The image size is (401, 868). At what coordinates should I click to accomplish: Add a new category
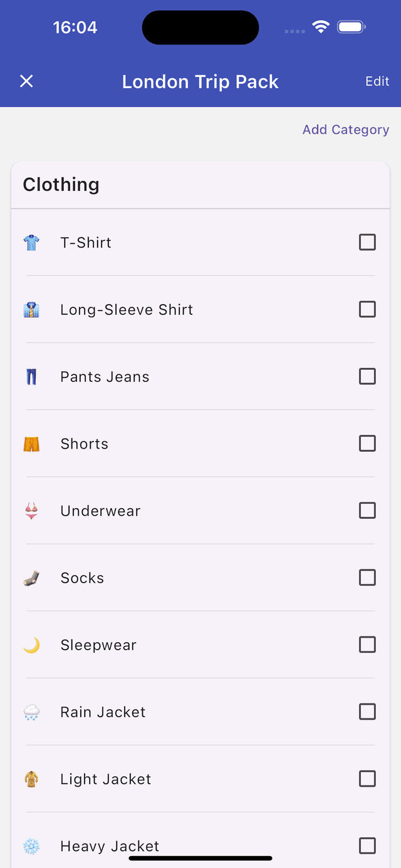coord(346,130)
